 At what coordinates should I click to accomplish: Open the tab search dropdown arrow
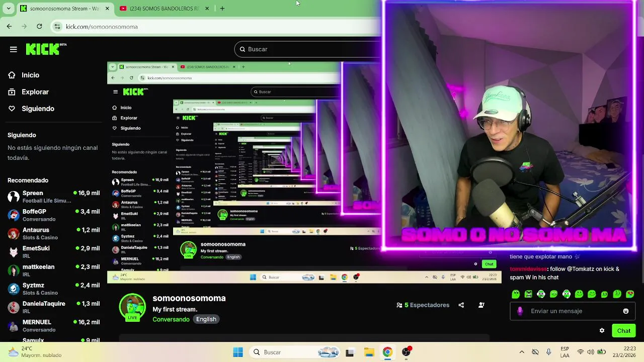(x=9, y=9)
